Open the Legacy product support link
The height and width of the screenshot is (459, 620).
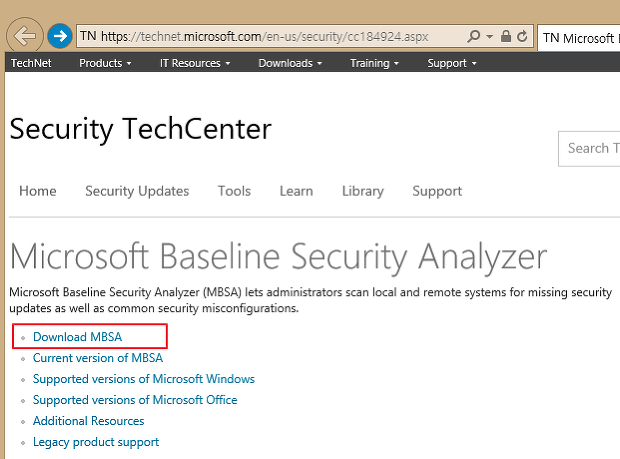click(96, 442)
